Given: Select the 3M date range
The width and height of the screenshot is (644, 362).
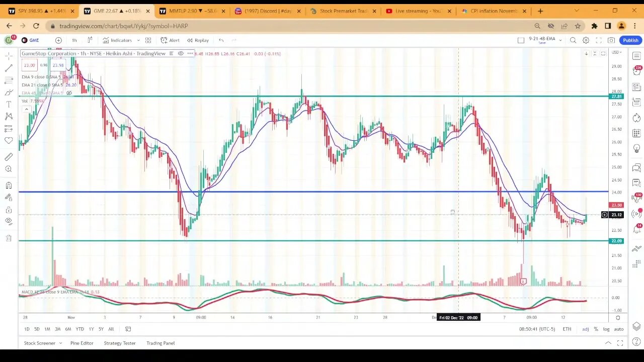Looking at the screenshot, I should click(x=57, y=329).
